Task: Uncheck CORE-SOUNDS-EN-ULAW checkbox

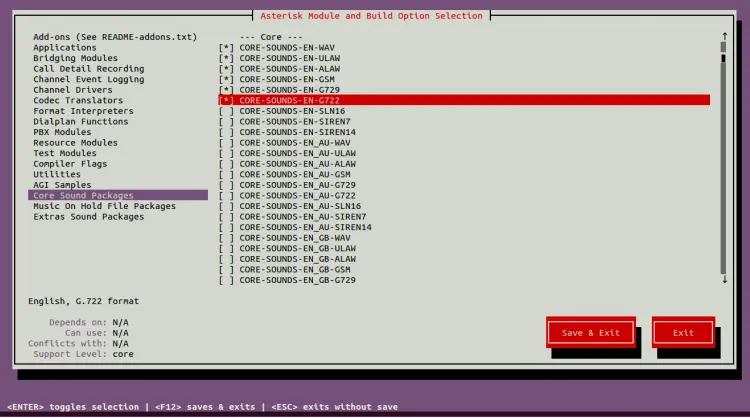Action: [x=226, y=58]
